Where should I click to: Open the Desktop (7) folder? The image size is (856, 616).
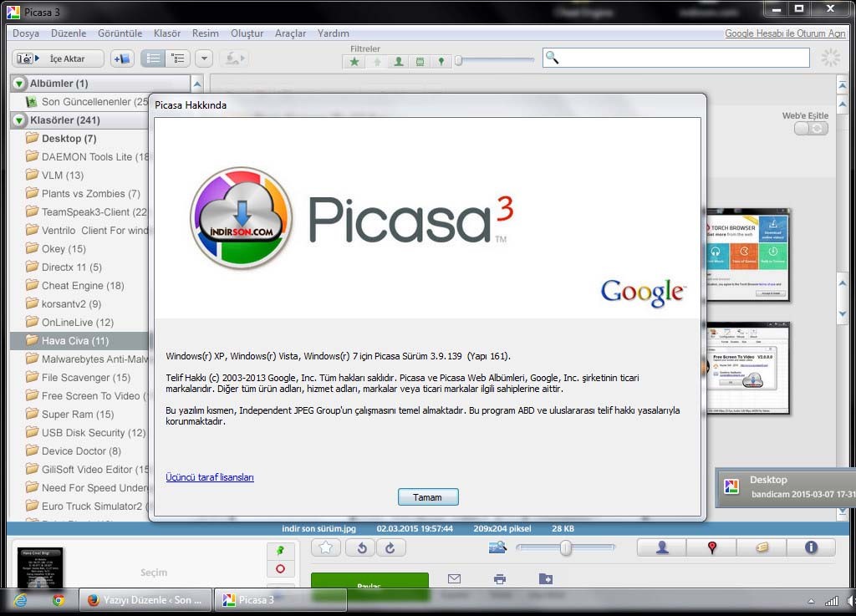point(69,139)
